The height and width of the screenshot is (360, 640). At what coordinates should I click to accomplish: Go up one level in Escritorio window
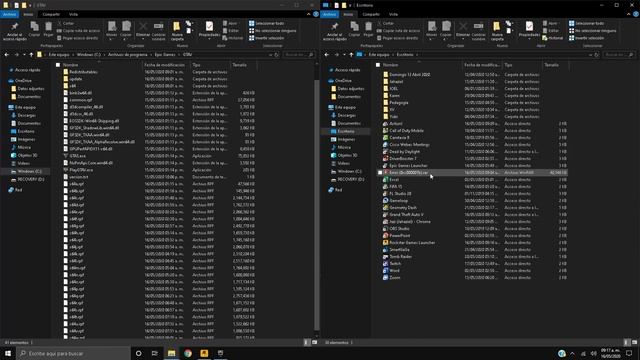click(351, 54)
